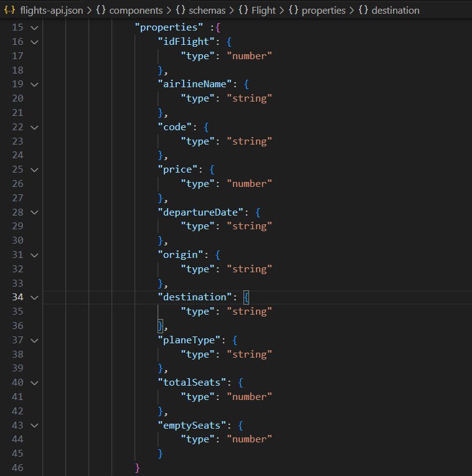Screen dimensions: 472x476
Task: Place cursor on "price" key
Action: [177, 169]
